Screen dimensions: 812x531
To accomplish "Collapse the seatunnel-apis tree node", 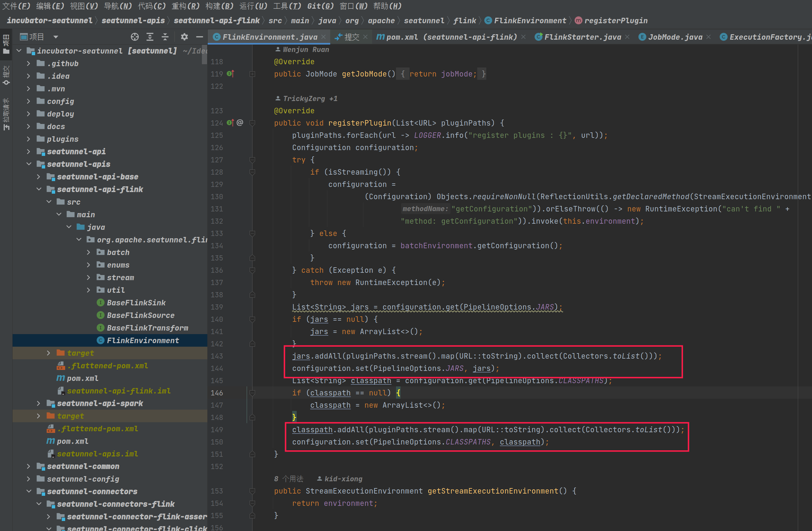I will point(29,164).
